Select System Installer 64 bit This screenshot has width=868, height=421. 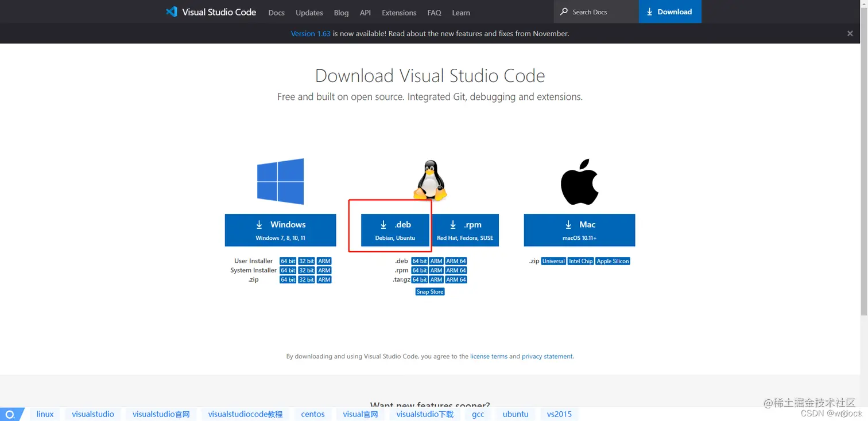point(288,270)
